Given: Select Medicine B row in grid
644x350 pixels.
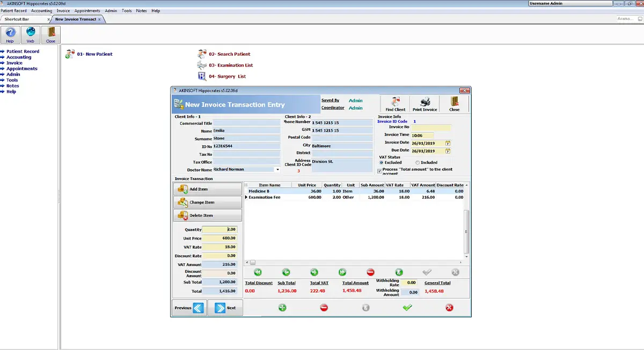Looking at the screenshot, I should pyautogui.click(x=354, y=191).
